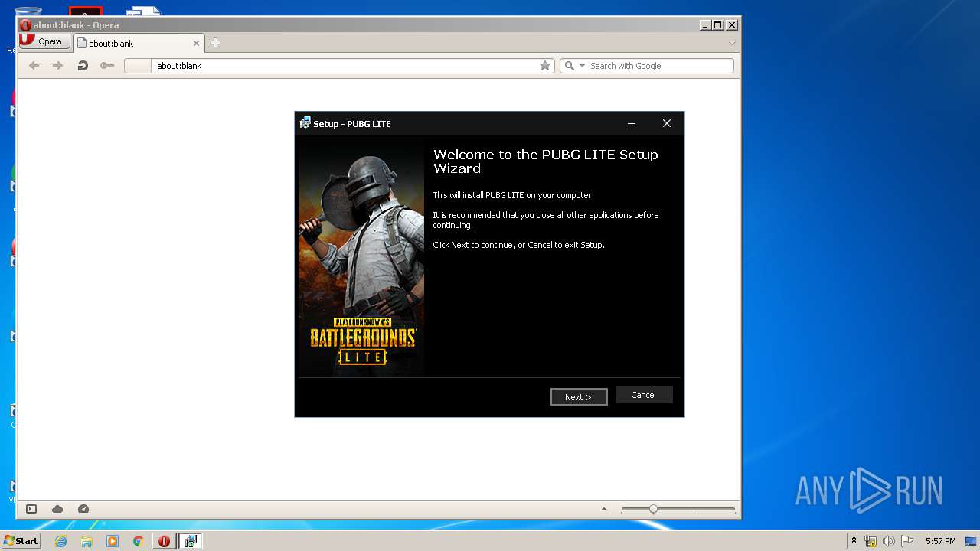Click the PUBG Battlegrounds Lite artwork

361,257
